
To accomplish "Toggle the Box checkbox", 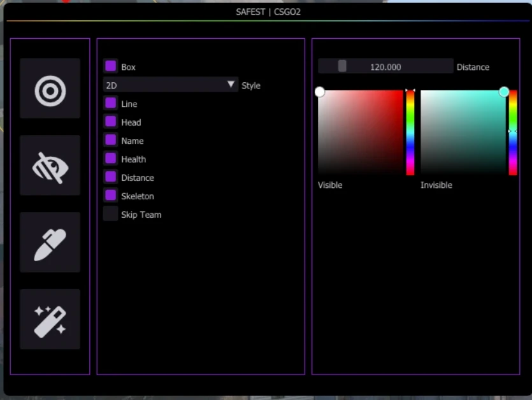I will tap(111, 66).
